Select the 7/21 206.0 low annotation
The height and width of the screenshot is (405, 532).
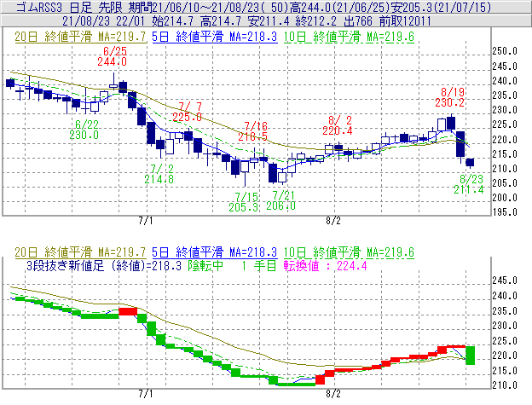point(281,200)
